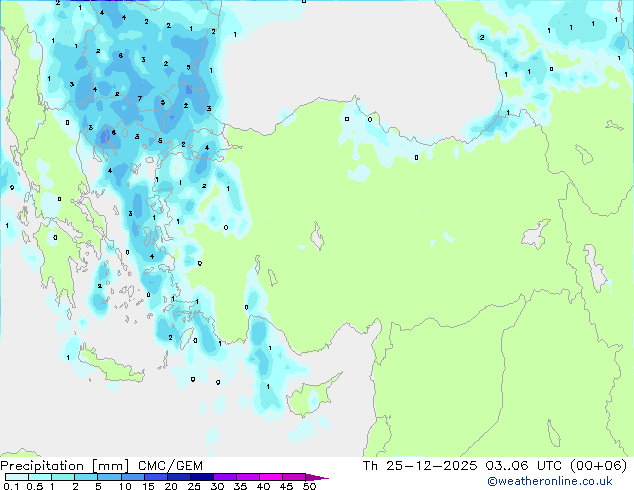Click the '03..06 UTC' time range text

(524, 466)
